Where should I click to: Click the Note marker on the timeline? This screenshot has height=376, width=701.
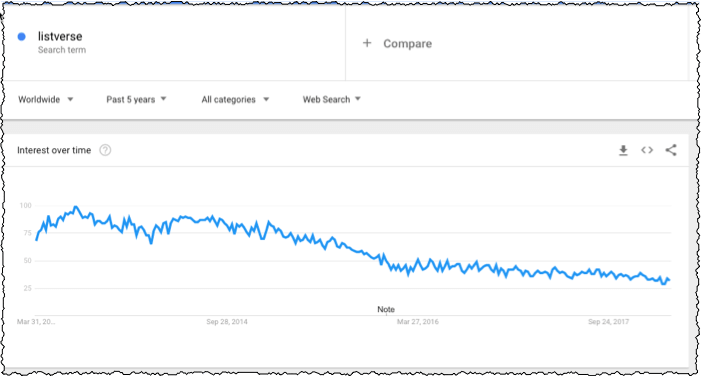[386, 309]
